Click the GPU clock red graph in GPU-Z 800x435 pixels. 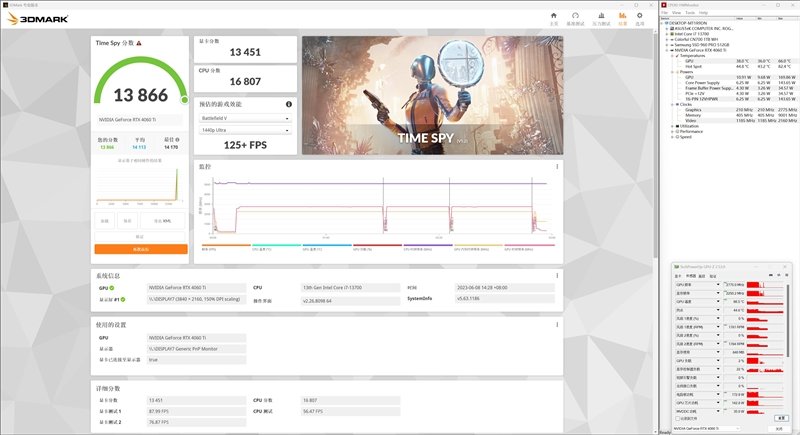click(765, 285)
